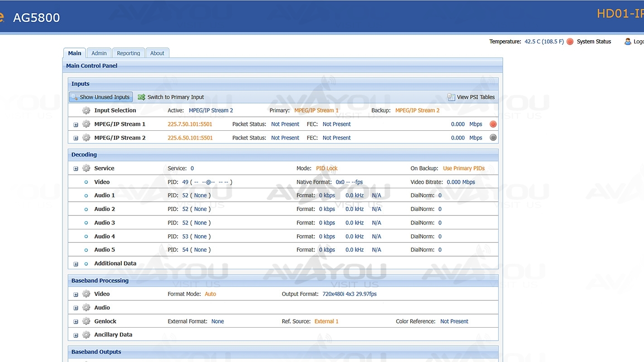This screenshot has width=644, height=362.
Task: Click the Ancillary Data gear icon
Action: click(x=86, y=335)
